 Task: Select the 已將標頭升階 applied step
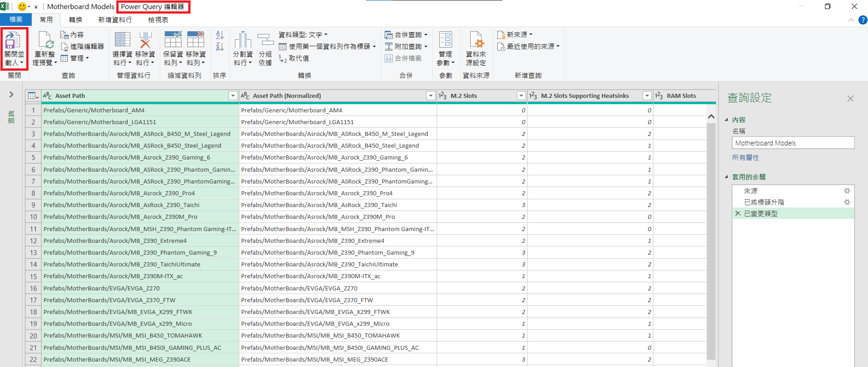764,202
